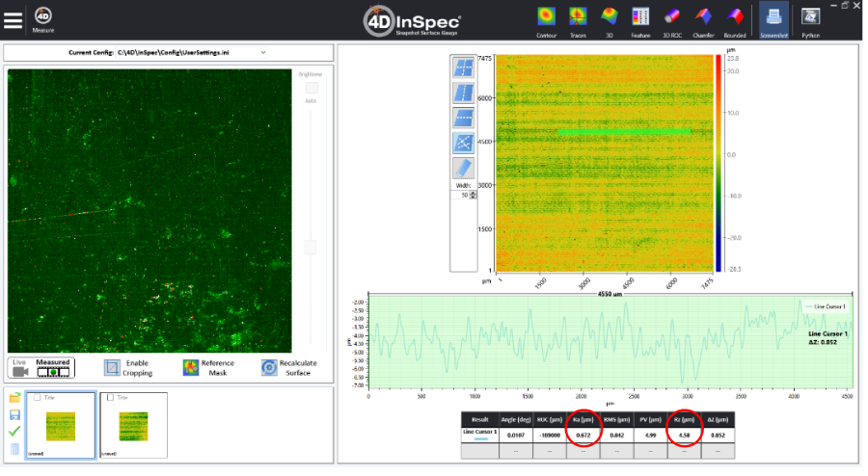Click the Screenshot toolbar icon
The height and width of the screenshot is (476, 868).
click(x=773, y=21)
